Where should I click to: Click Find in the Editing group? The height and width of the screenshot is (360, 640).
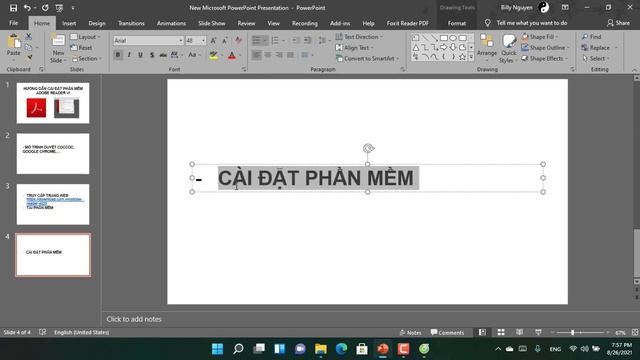[591, 37]
